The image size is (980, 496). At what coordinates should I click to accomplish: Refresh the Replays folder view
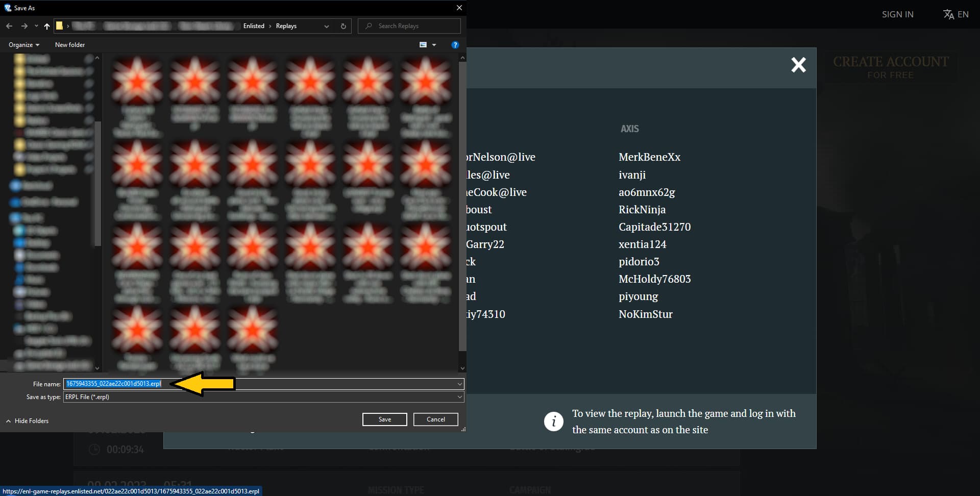tap(343, 26)
